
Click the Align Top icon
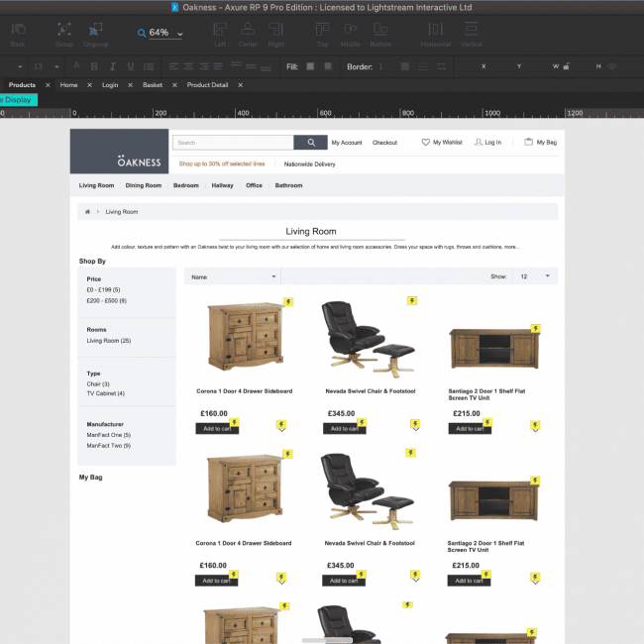[323, 30]
